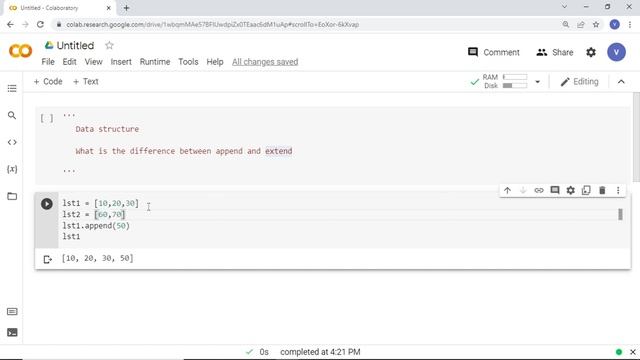Expand runtime connection options dropdown
640x360 pixels.
click(x=538, y=82)
